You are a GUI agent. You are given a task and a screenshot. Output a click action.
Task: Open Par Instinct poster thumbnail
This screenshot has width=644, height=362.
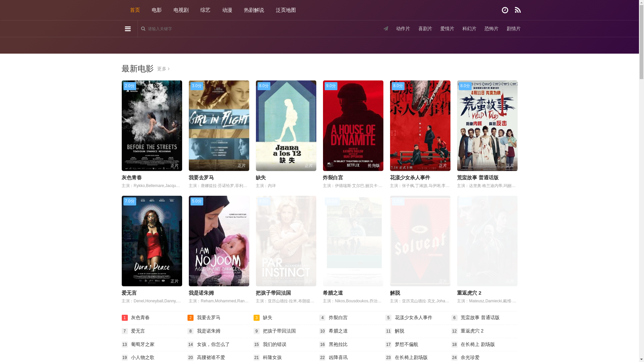(286, 241)
